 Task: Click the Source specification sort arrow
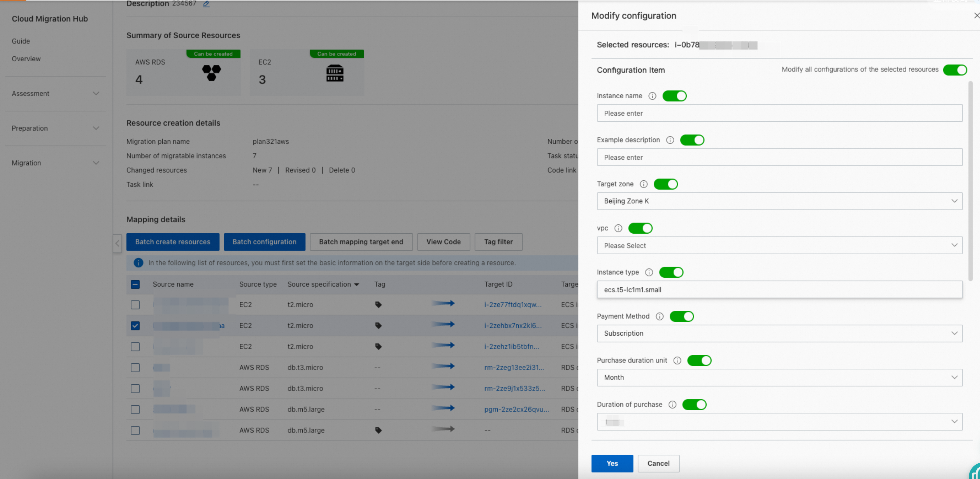pos(357,285)
